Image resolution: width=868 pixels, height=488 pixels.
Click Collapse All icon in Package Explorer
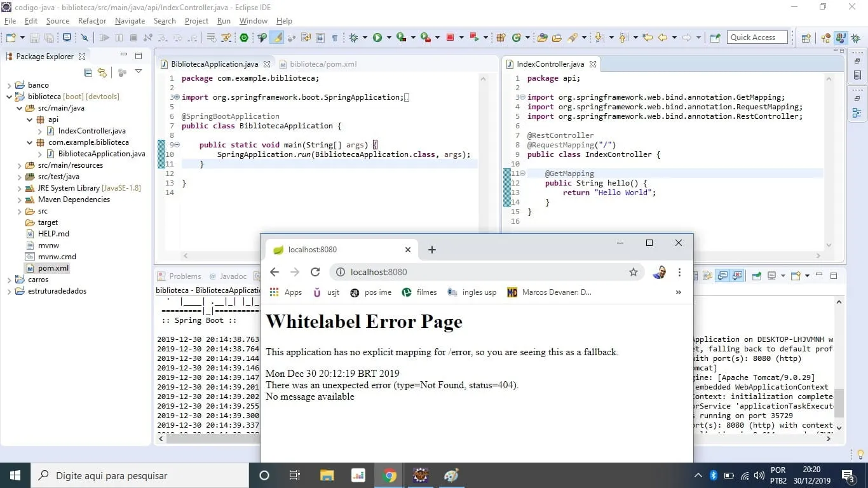[88, 73]
